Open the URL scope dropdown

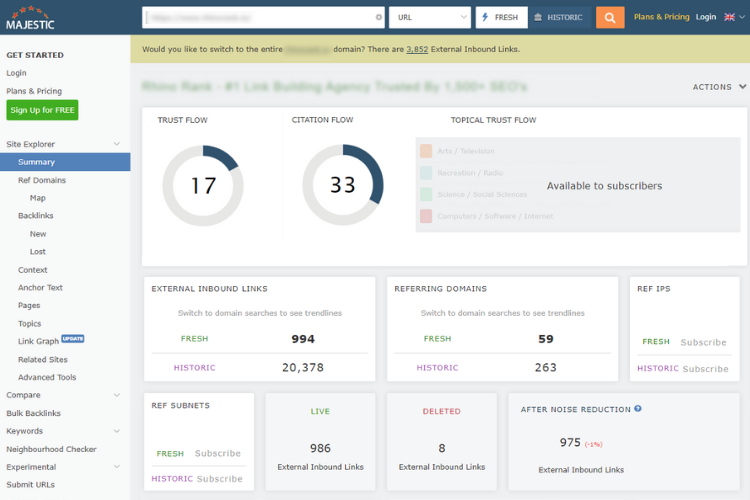[430, 17]
